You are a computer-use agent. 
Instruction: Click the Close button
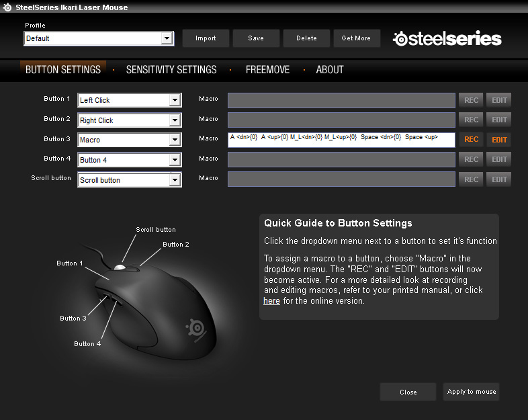(x=408, y=392)
